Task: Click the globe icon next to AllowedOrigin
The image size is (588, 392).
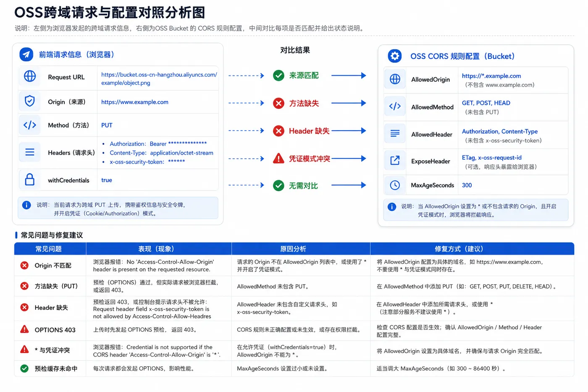Action: click(395, 79)
